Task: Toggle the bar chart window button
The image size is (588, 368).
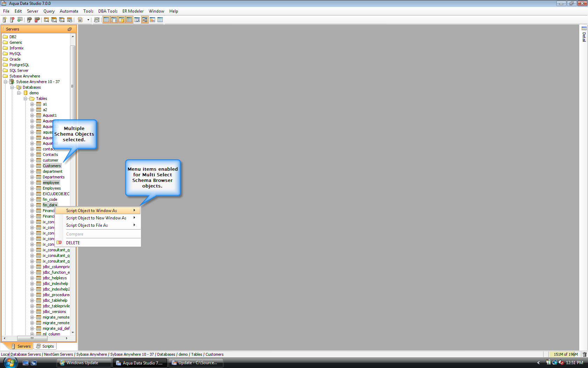Action: (152, 20)
